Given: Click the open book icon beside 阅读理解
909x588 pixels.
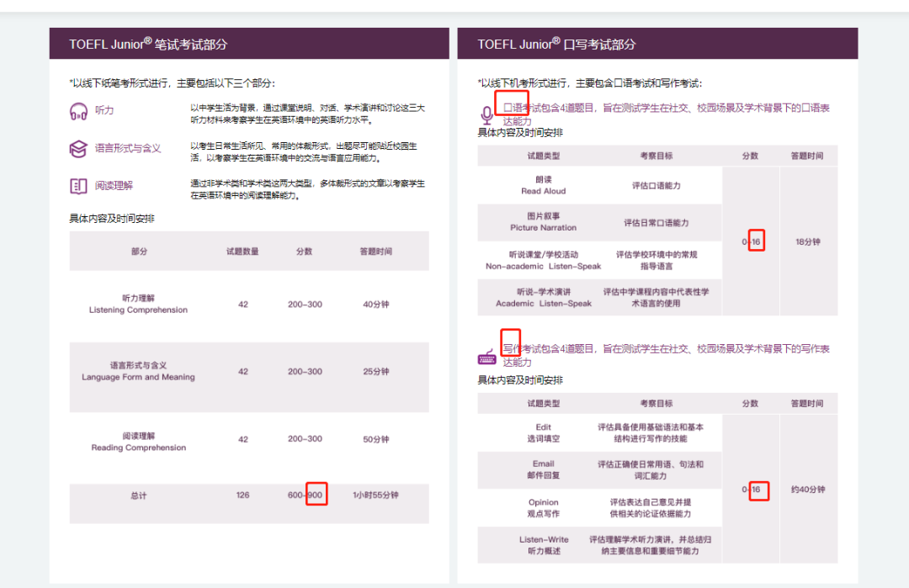Looking at the screenshot, I should (x=78, y=186).
